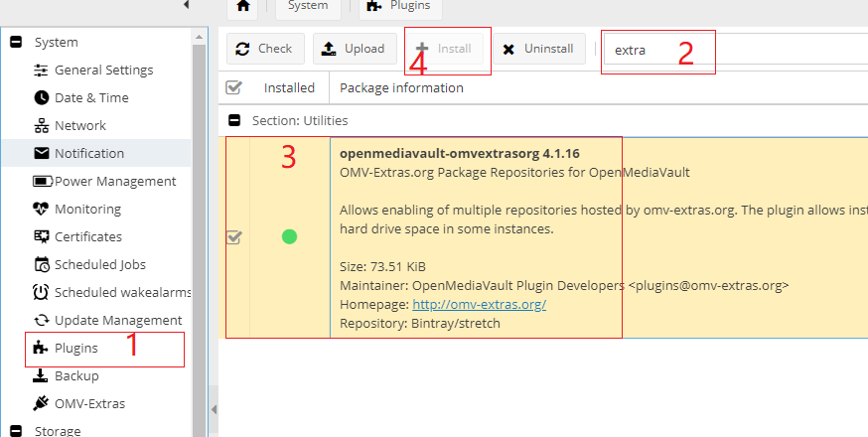Click the OMV-Extras plug icon

click(x=41, y=403)
